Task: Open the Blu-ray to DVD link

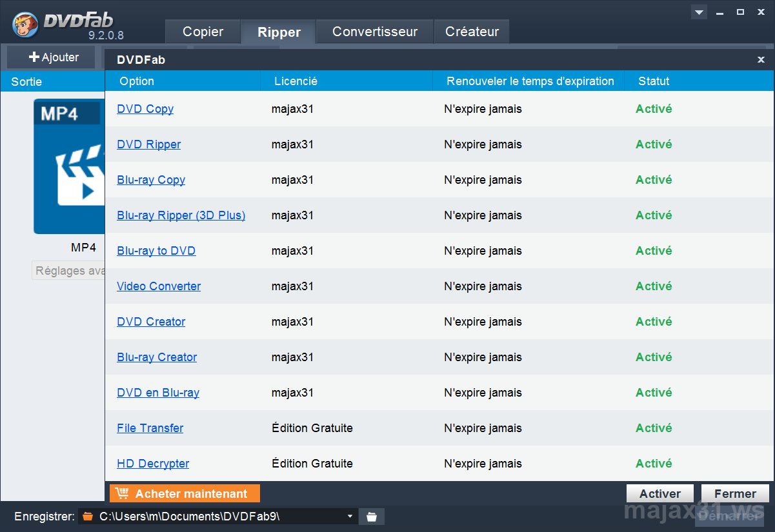Action: point(156,251)
